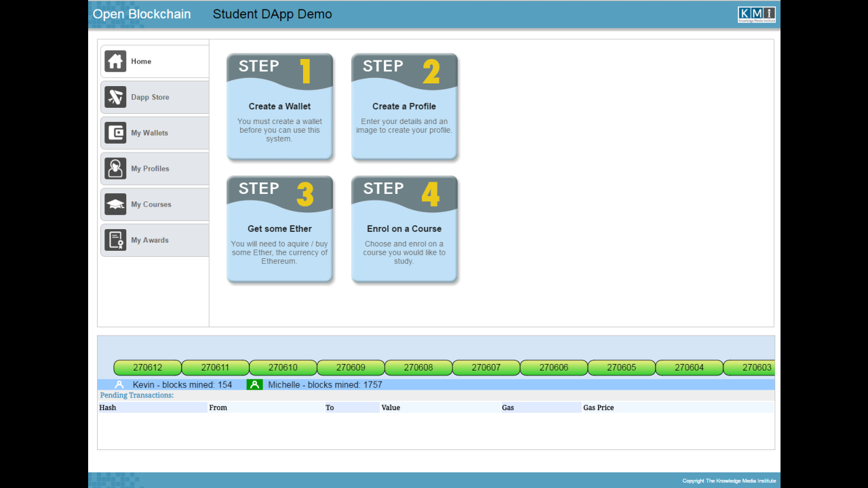
Task: Click the My Profiles person icon
Action: coord(115,168)
